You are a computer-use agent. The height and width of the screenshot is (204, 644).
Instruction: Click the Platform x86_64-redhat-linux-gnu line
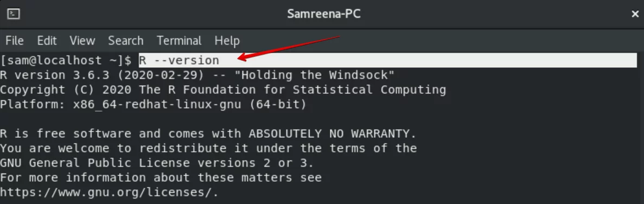[153, 104]
